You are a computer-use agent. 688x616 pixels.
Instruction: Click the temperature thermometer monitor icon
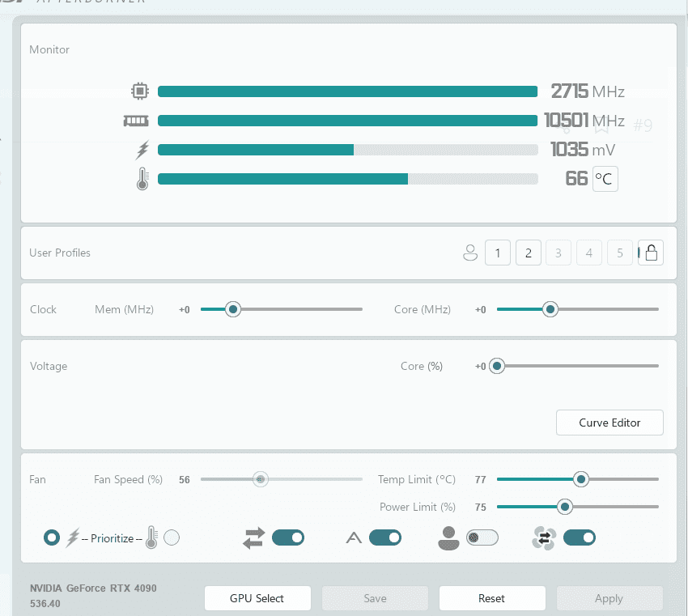click(x=142, y=179)
